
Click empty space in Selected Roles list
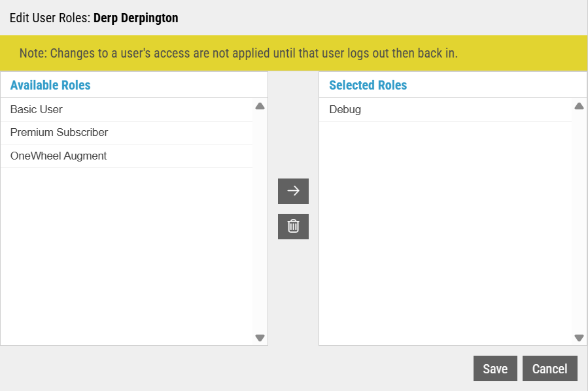[x=445, y=233]
